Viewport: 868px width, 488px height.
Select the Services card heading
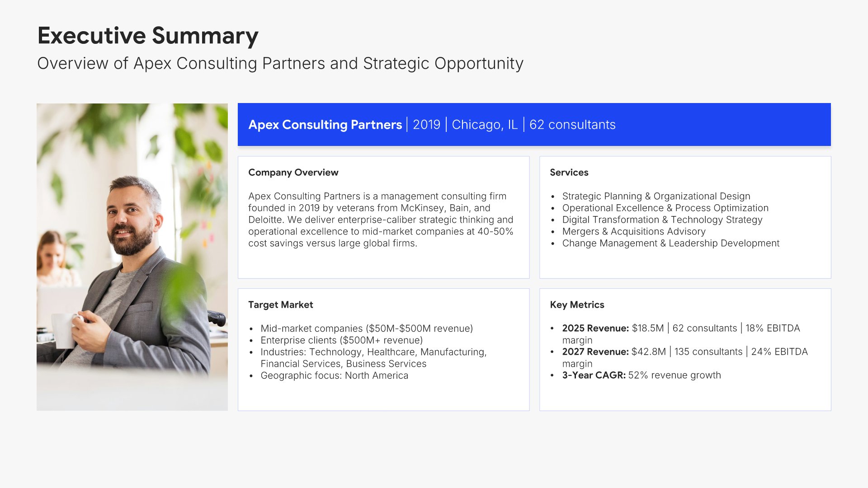pyautogui.click(x=569, y=173)
